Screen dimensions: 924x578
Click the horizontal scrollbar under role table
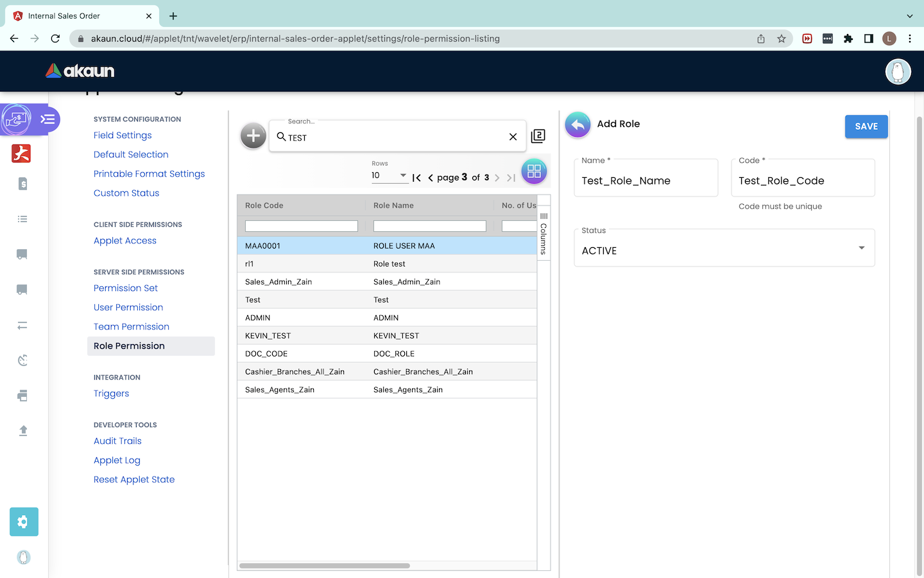pos(325,566)
